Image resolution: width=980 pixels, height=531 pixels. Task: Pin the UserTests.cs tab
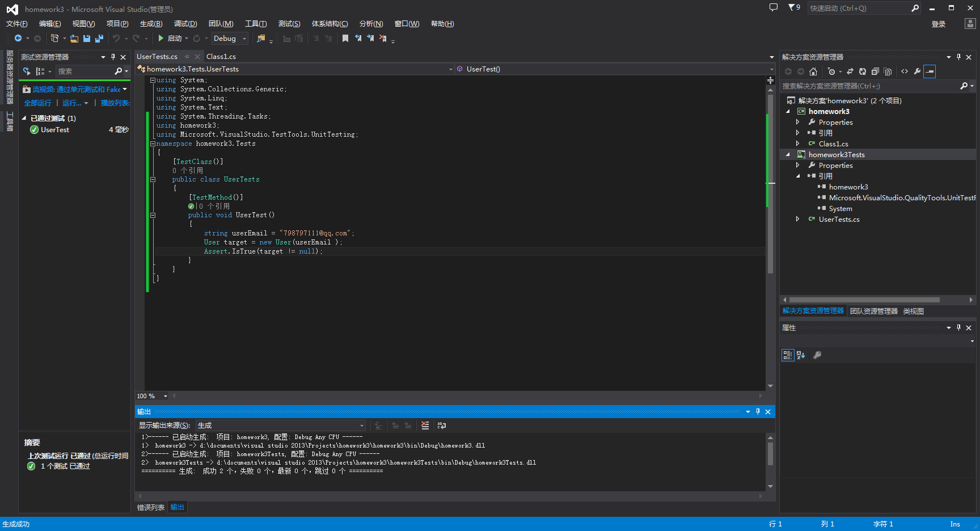(x=187, y=57)
